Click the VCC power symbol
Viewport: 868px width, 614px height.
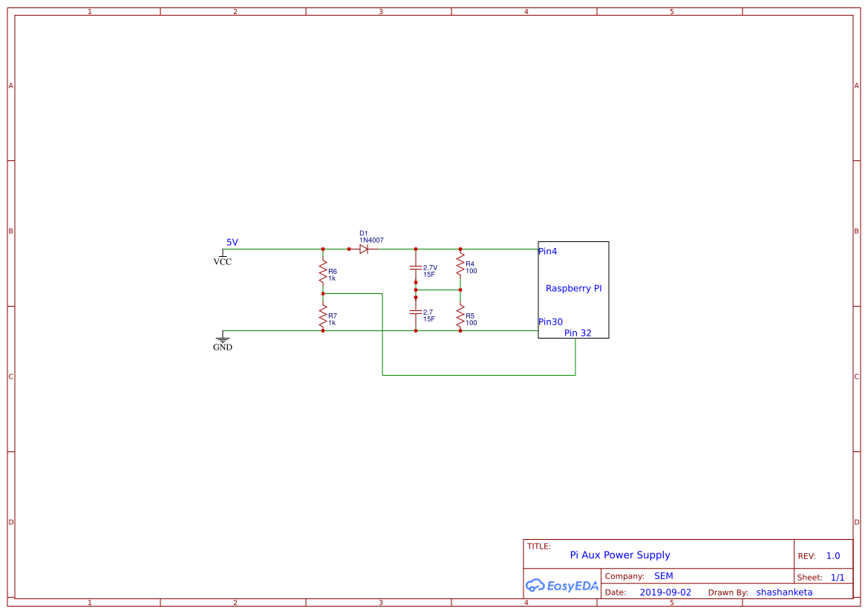coord(223,256)
